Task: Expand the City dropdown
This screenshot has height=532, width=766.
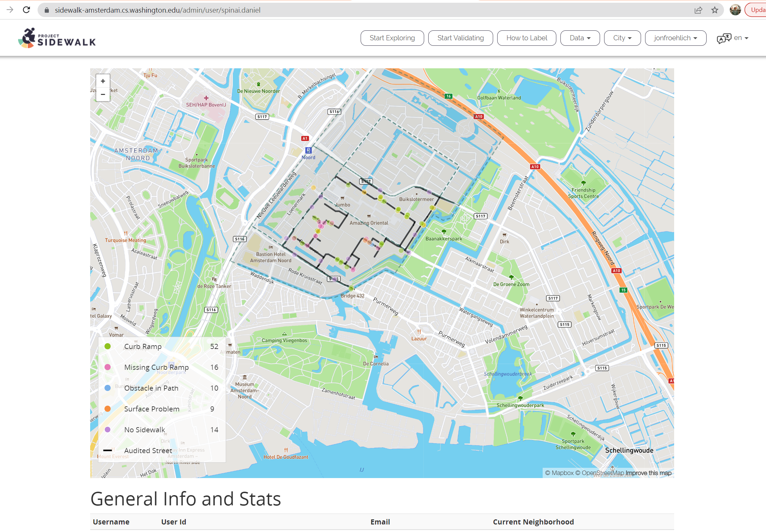Action: [622, 38]
